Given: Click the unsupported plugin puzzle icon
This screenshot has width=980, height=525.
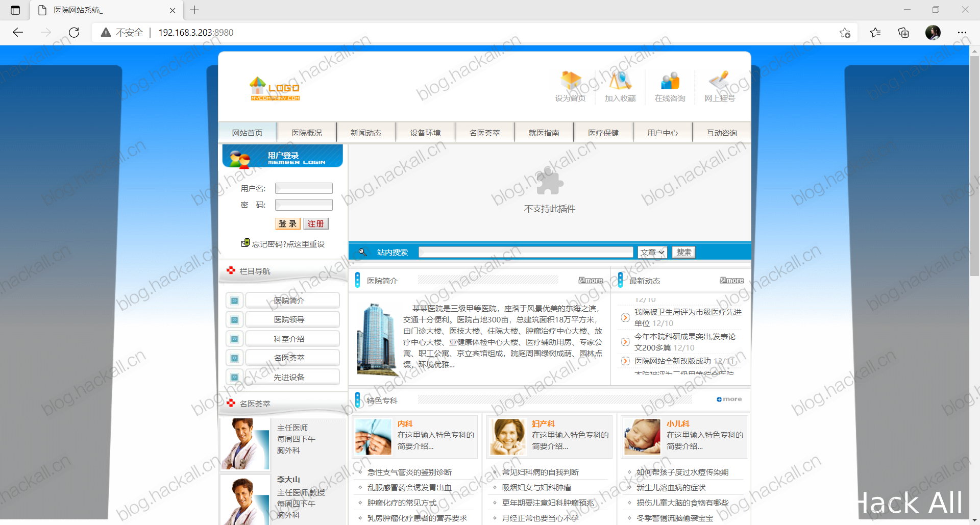Looking at the screenshot, I should coord(550,183).
